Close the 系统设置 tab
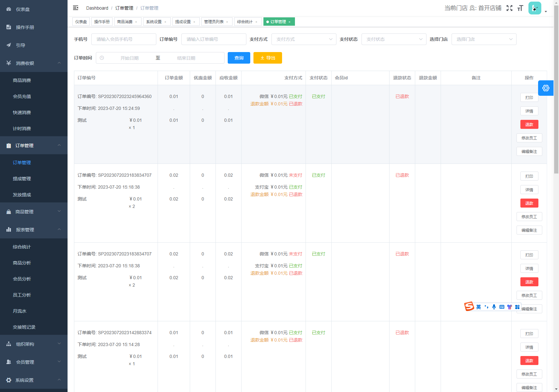The image size is (559, 392). pos(165,22)
